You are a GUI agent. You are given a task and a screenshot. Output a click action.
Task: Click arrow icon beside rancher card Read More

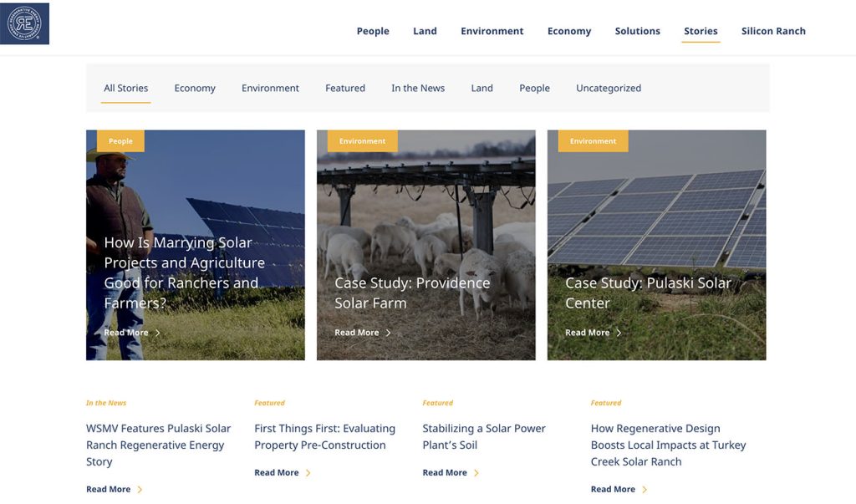point(158,333)
